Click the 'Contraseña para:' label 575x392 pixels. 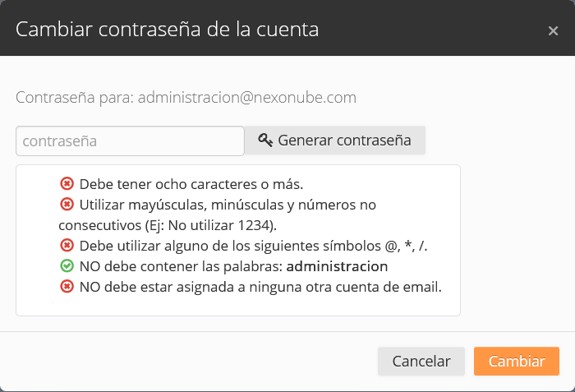(75, 97)
